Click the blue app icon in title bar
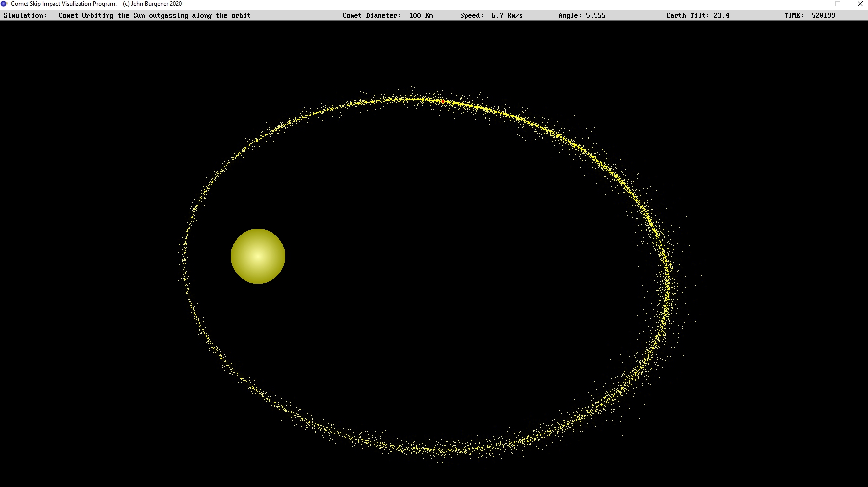Viewport: 868px width, 487px height. click(4, 4)
